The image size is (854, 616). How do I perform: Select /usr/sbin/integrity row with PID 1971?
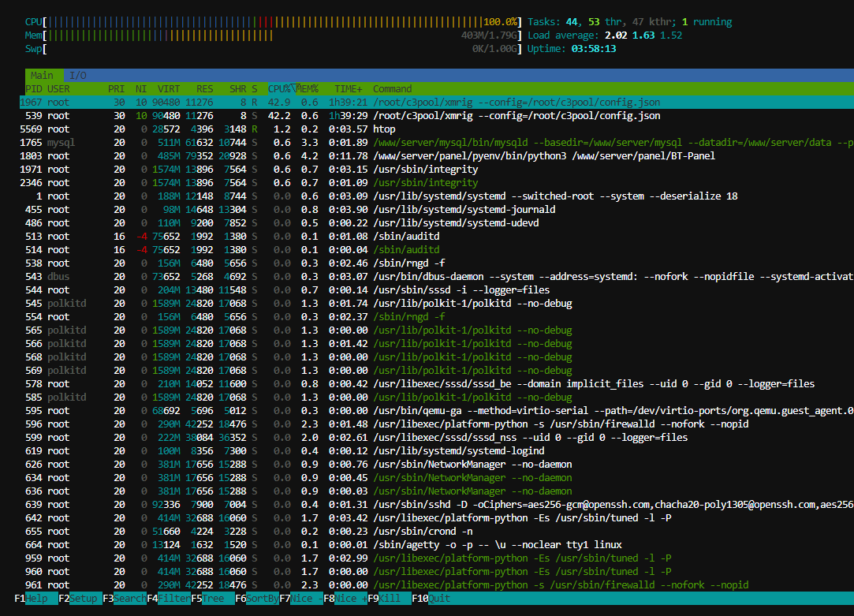437,170
